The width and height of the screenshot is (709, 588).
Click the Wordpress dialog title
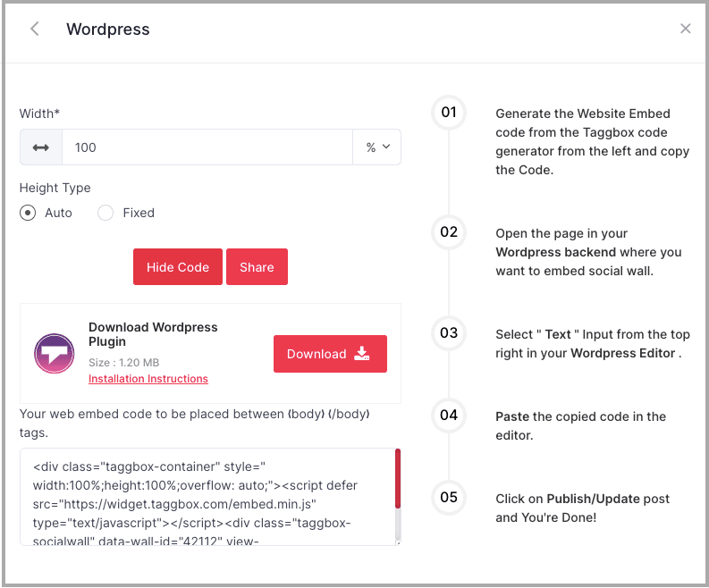[x=108, y=29]
